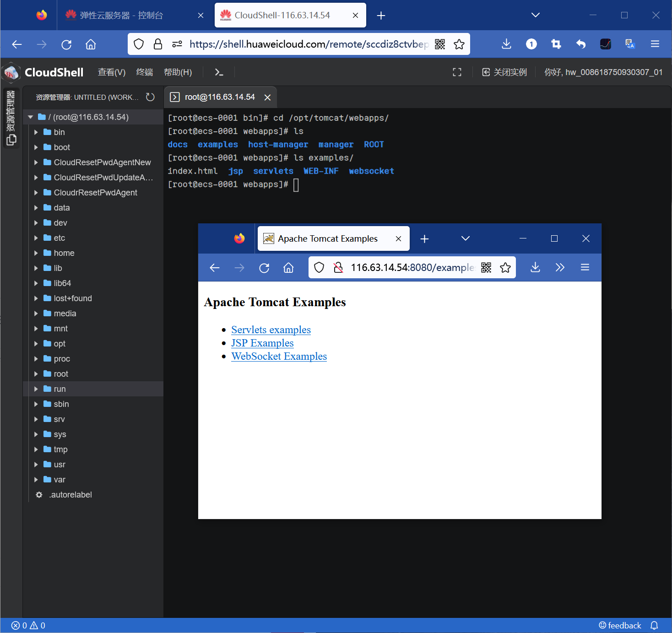Open a new terminal with the prompt icon
Viewport: 672px width, 633px height.
tap(219, 72)
